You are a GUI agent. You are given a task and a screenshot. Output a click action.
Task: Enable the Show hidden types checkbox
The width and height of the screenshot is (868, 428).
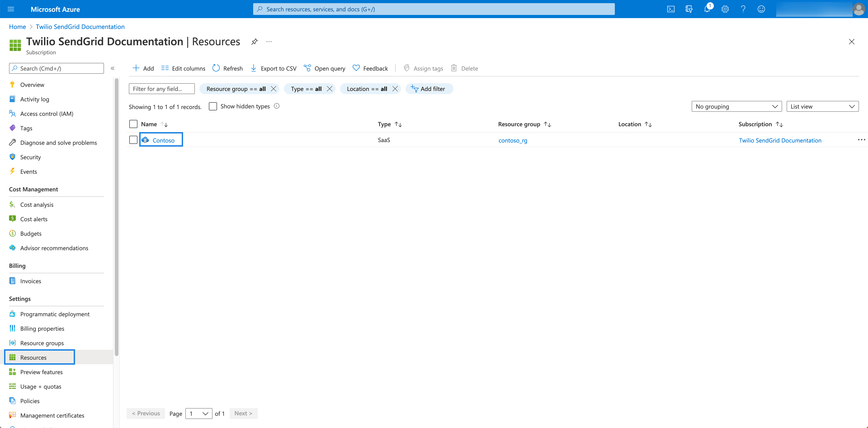point(213,106)
